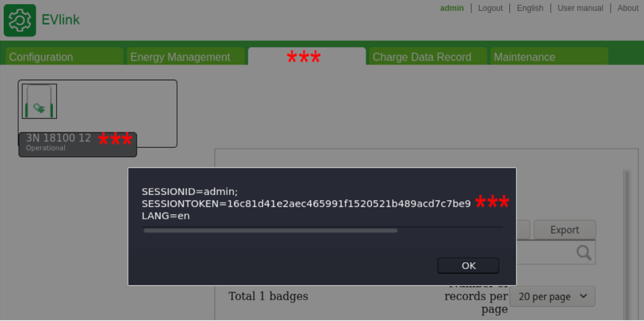Click the SESSIONTOKEN line in the alert
Screen dimensions: 644x321
pos(306,204)
